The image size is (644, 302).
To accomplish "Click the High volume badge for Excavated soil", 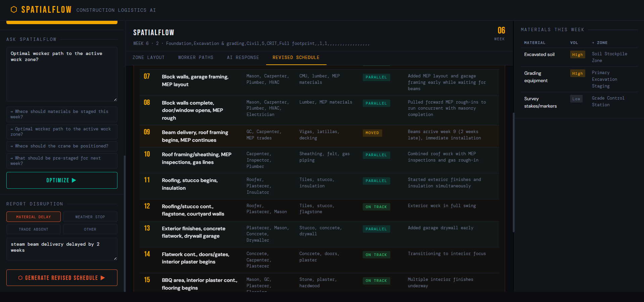I will tap(577, 55).
